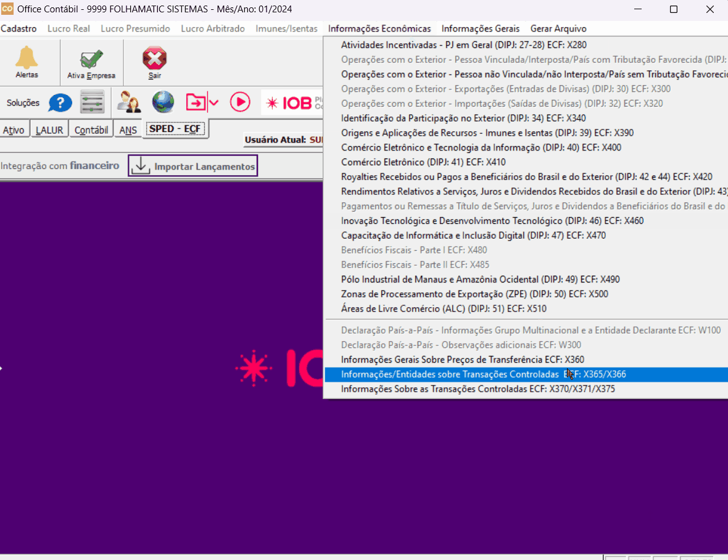The image size is (728, 560).
Task: Choose Áreas de Livre Comércio (ALC) entry
Action: [443, 308]
